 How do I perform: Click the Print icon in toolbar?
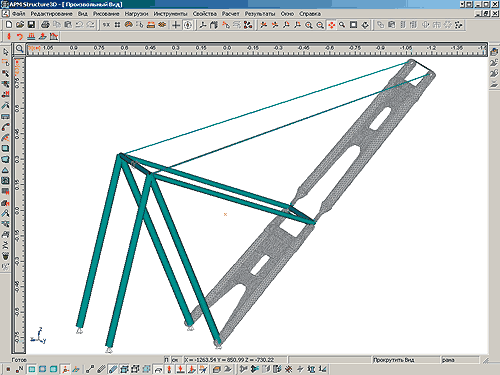pos(45,25)
